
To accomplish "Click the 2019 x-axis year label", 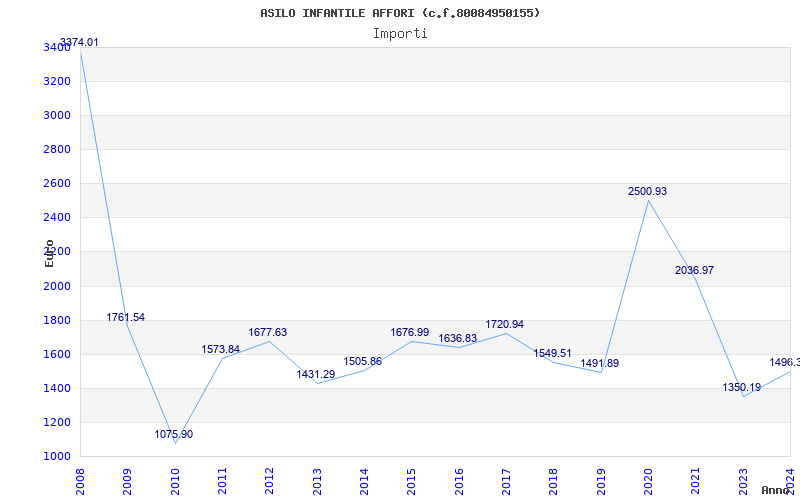I will point(601,481).
